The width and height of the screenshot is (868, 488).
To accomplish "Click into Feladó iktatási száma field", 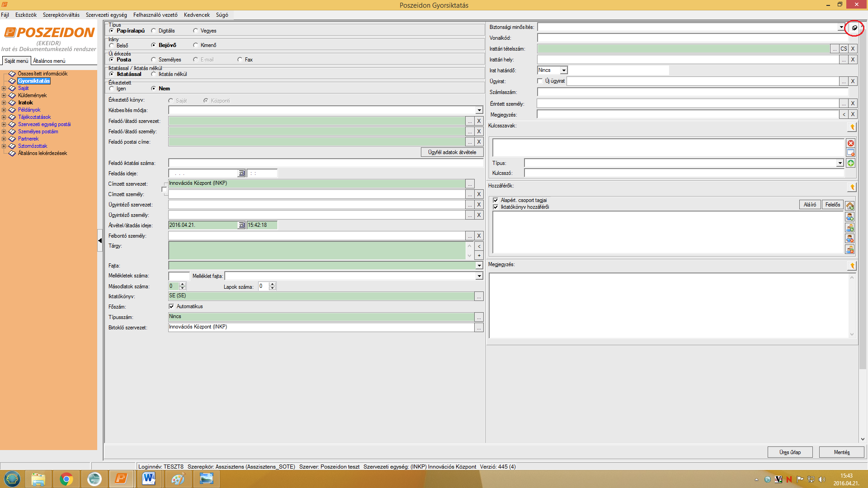I will coord(325,163).
